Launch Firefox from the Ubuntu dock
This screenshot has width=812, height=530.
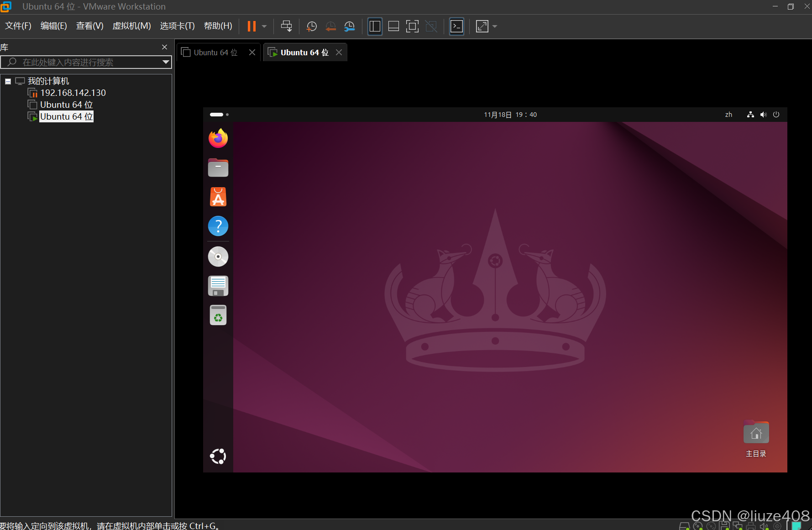pyautogui.click(x=218, y=138)
